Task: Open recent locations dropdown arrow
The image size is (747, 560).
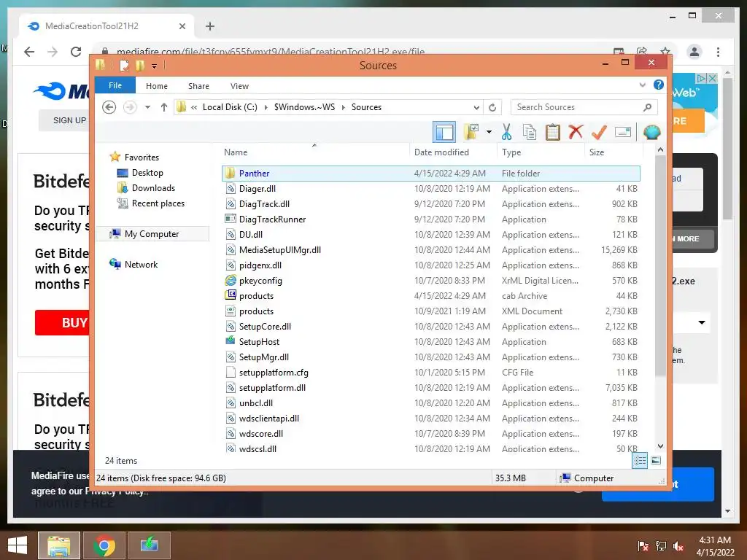Action: click(x=147, y=107)
